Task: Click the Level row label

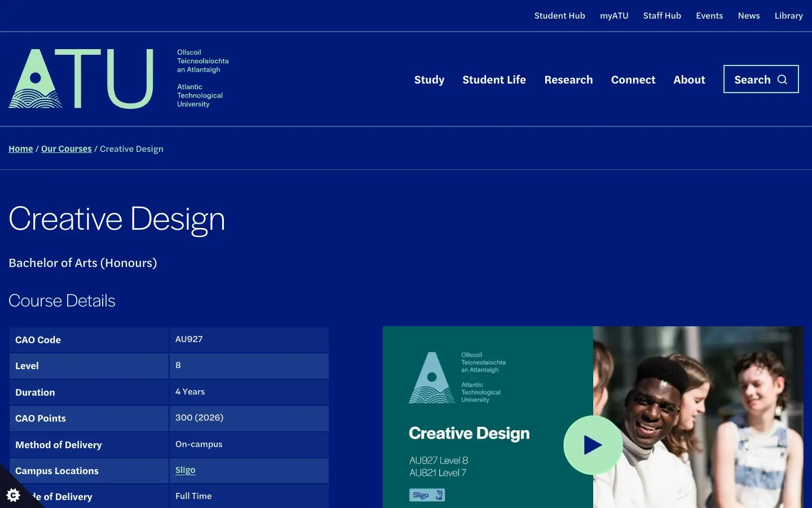Action: pyautogui.click(x=27, y=366)
